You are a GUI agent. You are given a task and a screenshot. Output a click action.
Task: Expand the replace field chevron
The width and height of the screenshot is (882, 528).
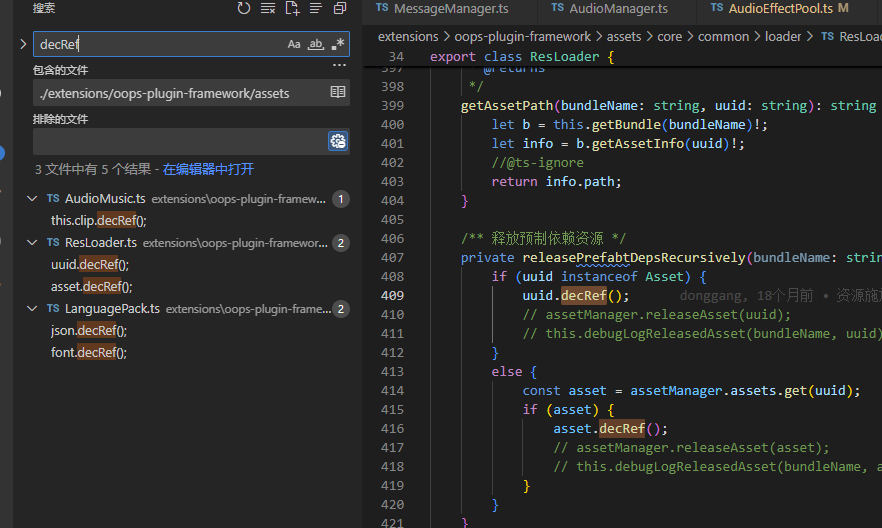[x=23, y=44]
